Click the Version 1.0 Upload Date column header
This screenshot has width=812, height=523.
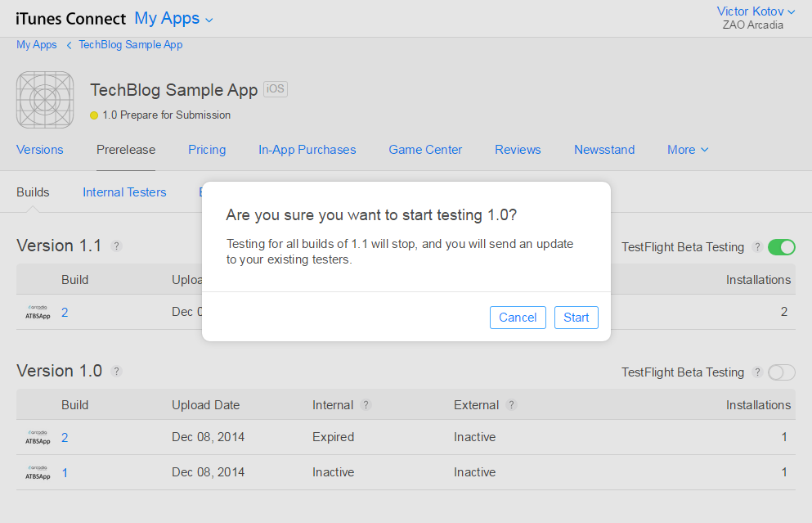205,405
